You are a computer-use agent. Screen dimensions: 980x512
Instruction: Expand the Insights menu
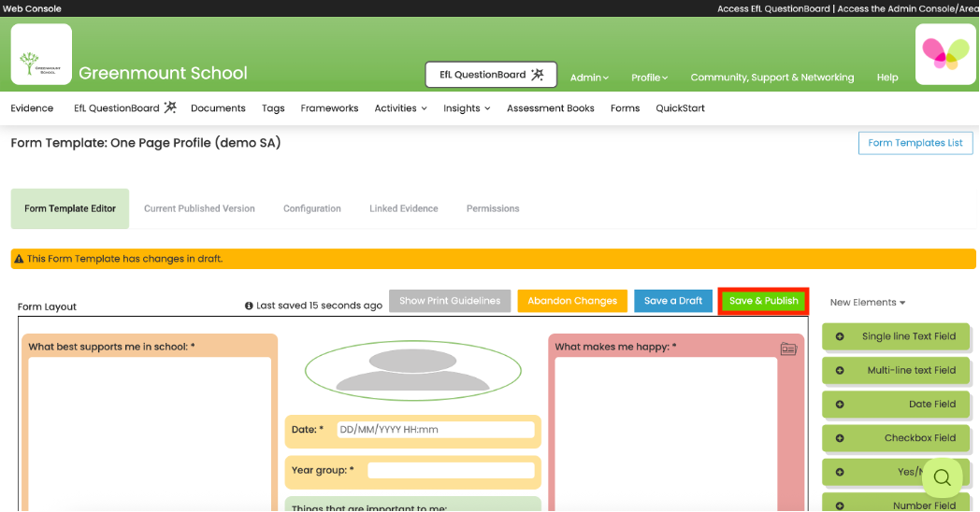tap(467, 108)
